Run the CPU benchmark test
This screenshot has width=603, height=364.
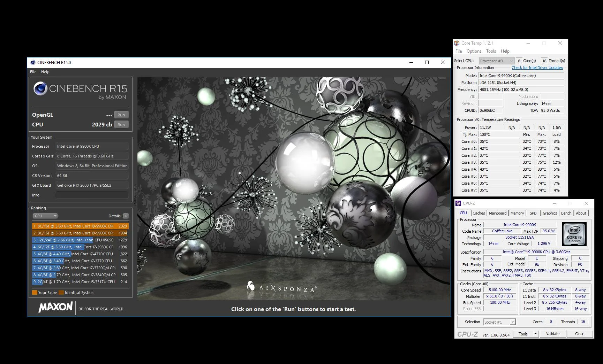point(121,125)
